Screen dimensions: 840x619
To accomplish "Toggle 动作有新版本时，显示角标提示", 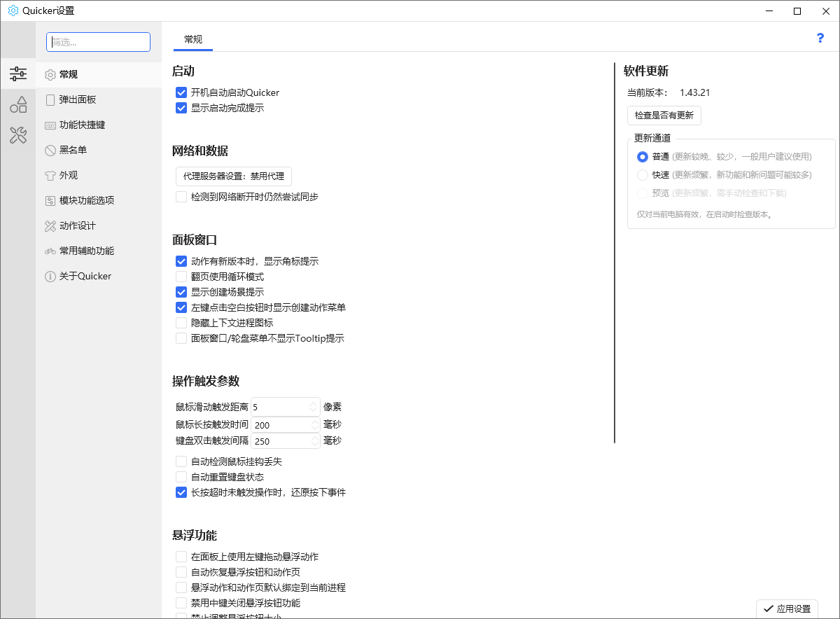I will tap(181, 261).
